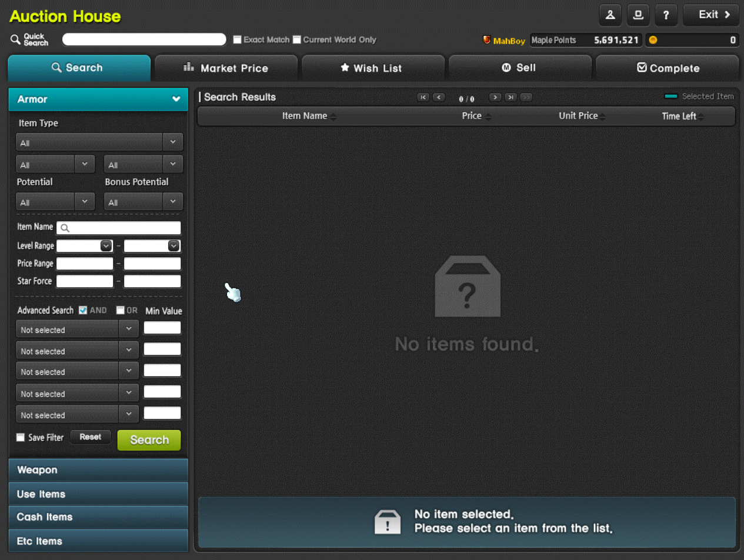This screenshot has height=560, width=744.
Task: Open the Bonus Potential dropdown
Action: click(x=144, y=202)
